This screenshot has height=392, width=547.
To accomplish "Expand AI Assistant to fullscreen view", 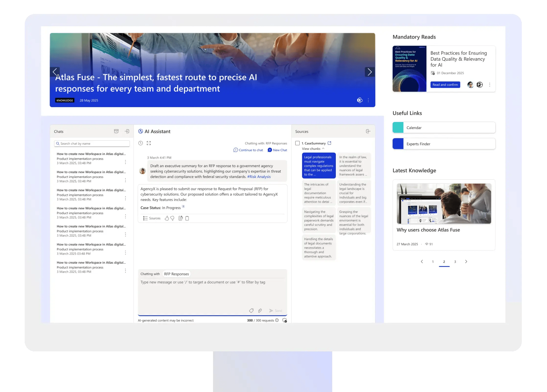I will click(x=148, y=143).
